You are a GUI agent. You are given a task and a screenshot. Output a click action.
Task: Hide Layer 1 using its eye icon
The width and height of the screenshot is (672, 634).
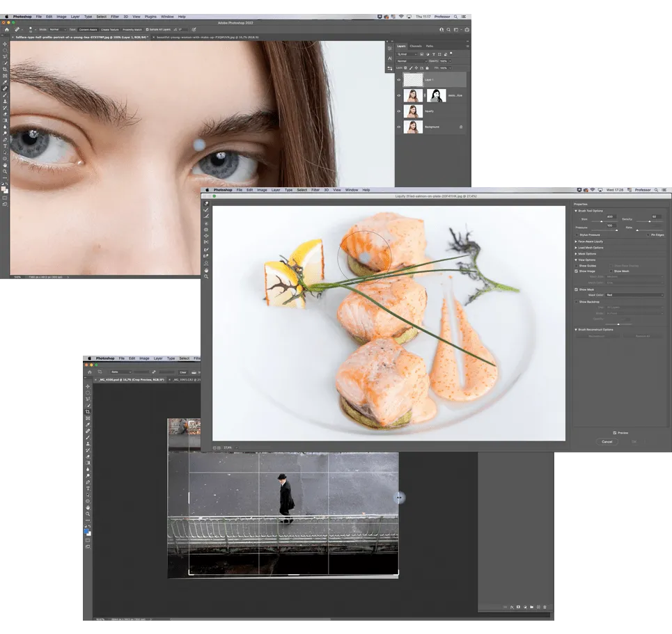tap(399, 80)
